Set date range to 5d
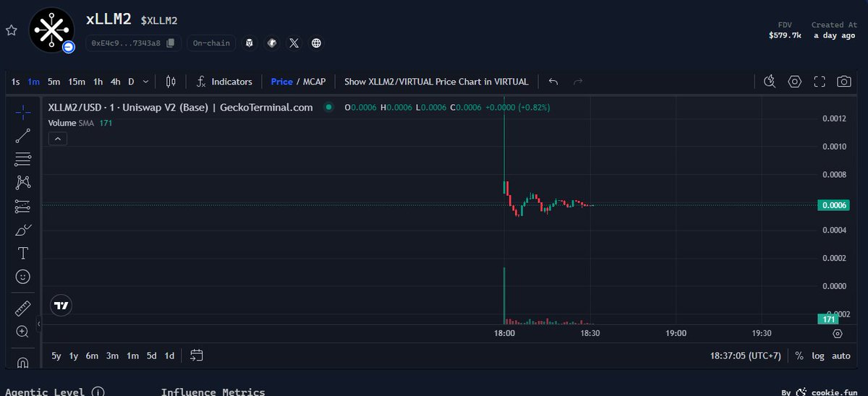Screen dimensions: 868x396 [151, 356]
